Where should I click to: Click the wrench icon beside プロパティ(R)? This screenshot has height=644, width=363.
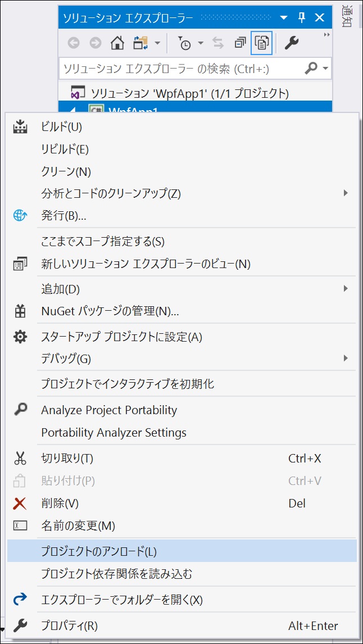pos(20,625)
